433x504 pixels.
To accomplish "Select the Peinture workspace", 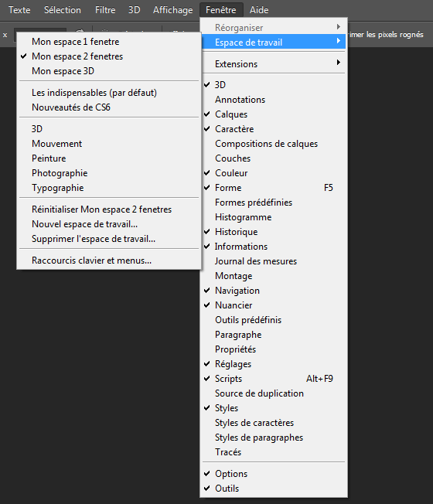I will pos(109,158).
